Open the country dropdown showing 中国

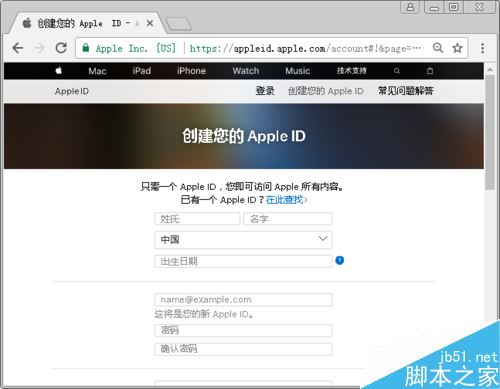(x=243, y=240)
